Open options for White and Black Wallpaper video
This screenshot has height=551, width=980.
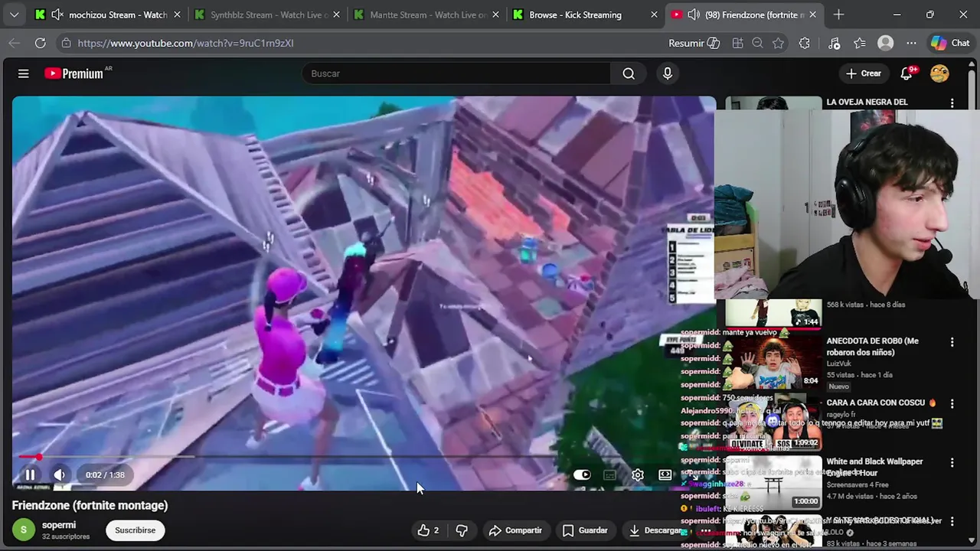952,463
